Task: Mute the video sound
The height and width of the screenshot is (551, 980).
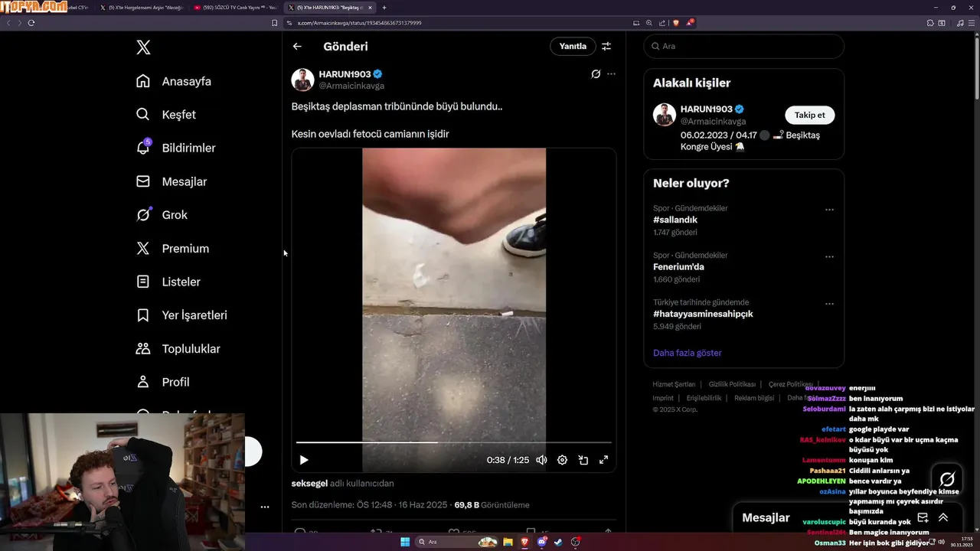Action: 541,460
